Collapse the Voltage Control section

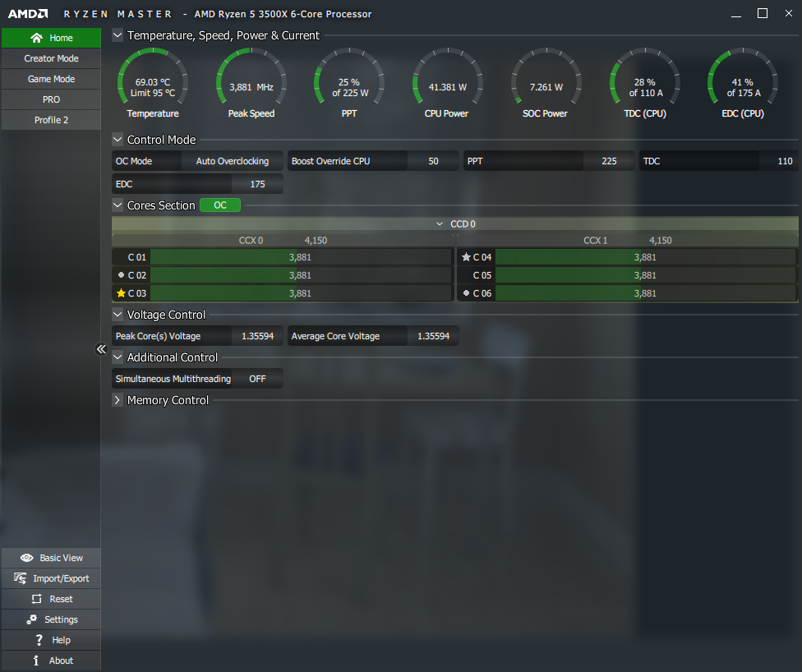tap(118, 315)
